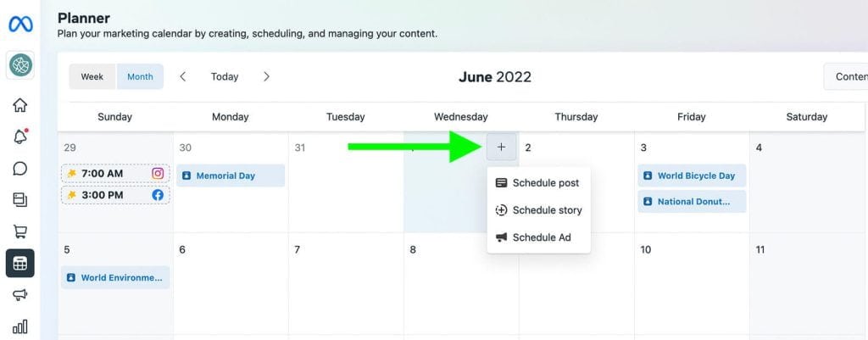Open the Commerce shopping cart icon
868x340 pixels.
(x=19, y=231)
